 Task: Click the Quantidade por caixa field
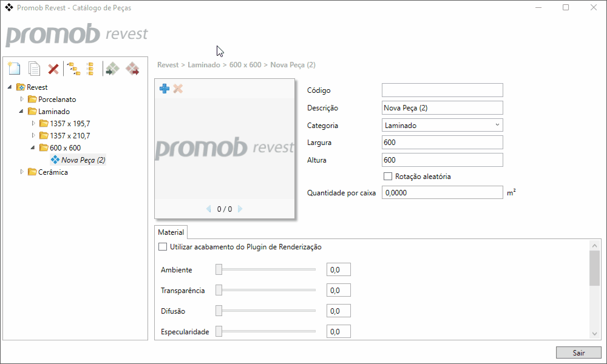442,193
